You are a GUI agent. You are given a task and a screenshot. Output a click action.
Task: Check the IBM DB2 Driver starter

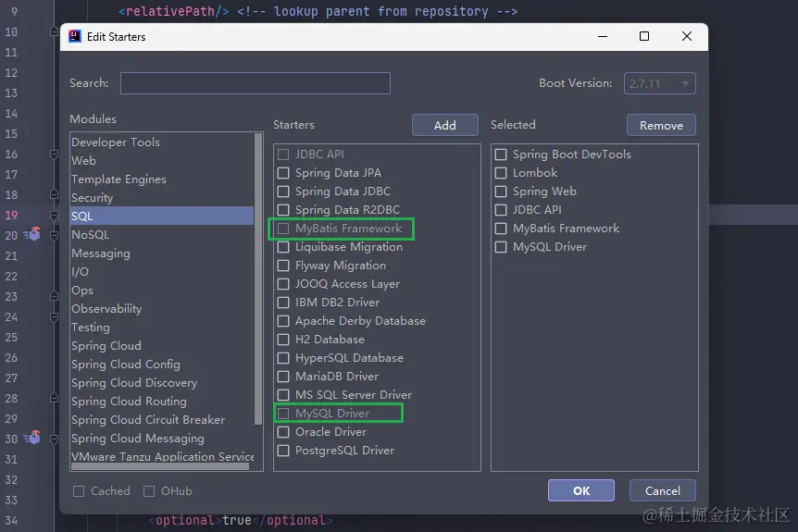click(283, 303)
